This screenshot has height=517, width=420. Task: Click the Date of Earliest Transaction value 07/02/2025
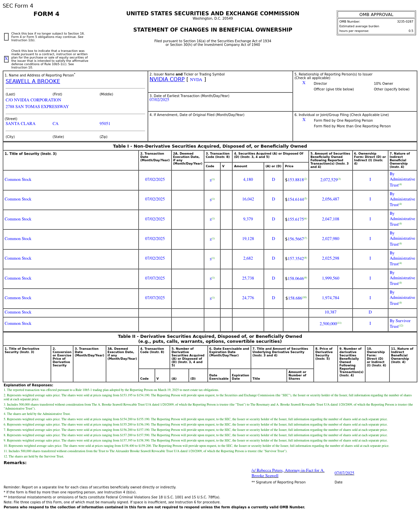click(159, 100)
